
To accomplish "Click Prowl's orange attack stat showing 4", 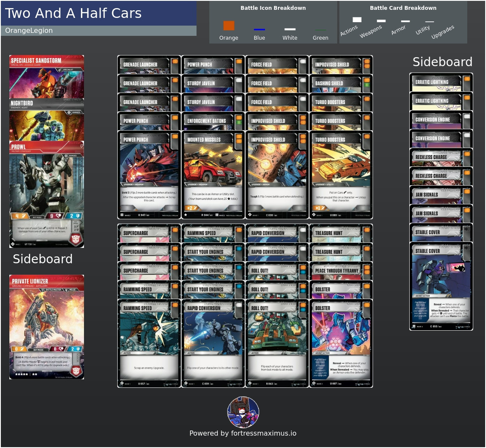I will pyautogui.click(x=19, y=216).
